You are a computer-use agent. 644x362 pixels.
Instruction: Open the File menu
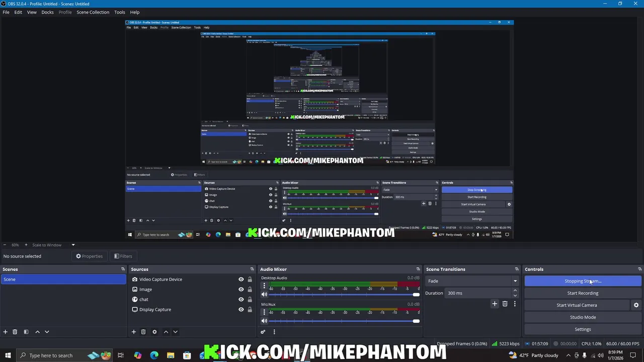[6, 12]
